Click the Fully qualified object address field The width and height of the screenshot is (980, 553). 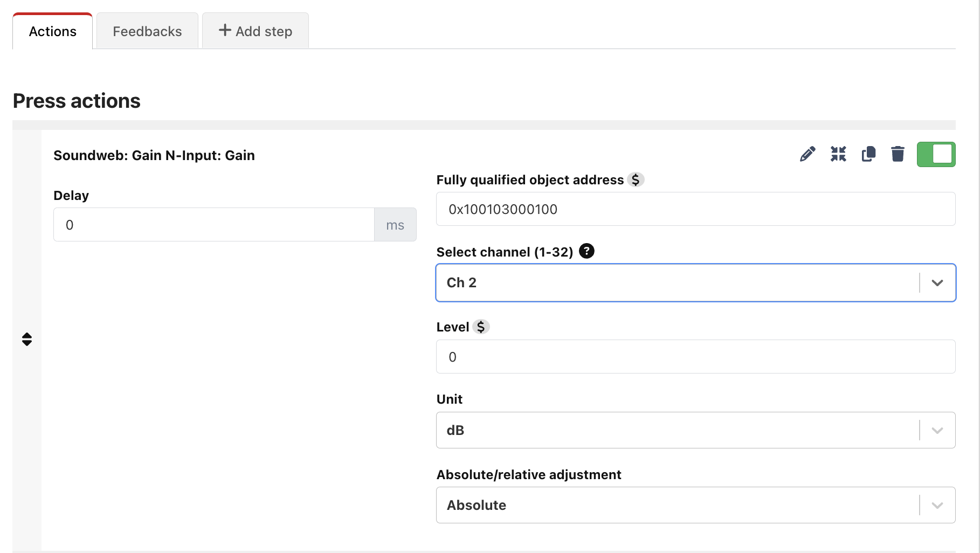[x=695, y=209]
